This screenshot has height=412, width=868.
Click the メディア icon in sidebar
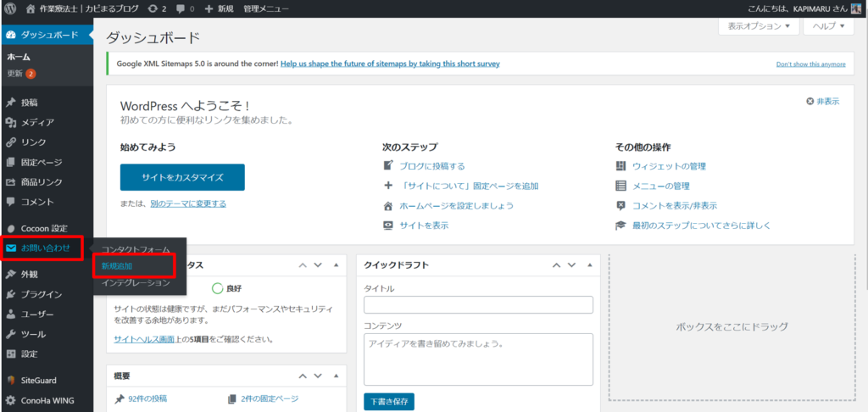tap(10, 122)
